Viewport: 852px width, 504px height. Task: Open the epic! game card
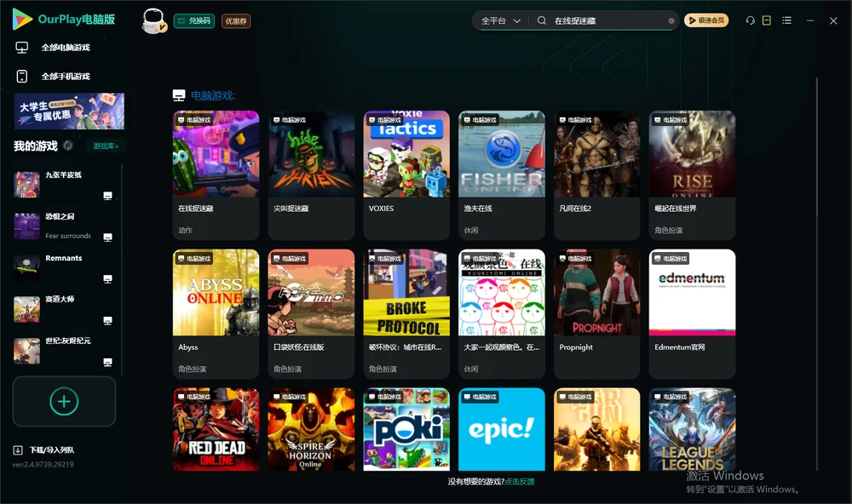[x=502, y=429]
